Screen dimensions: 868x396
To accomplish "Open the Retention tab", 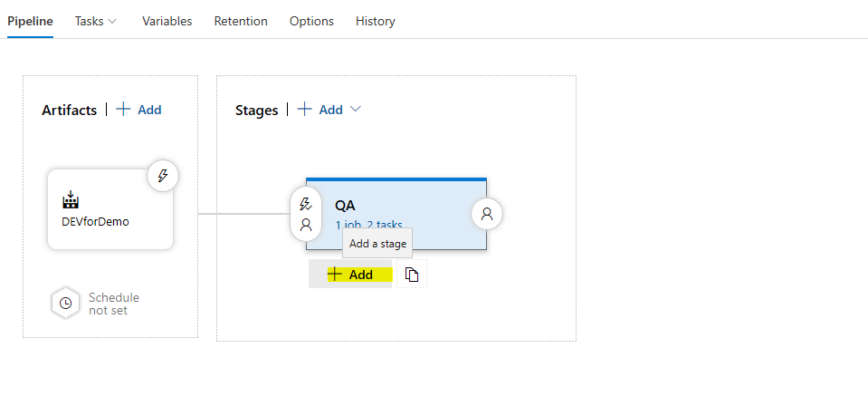I will point(241,21).
